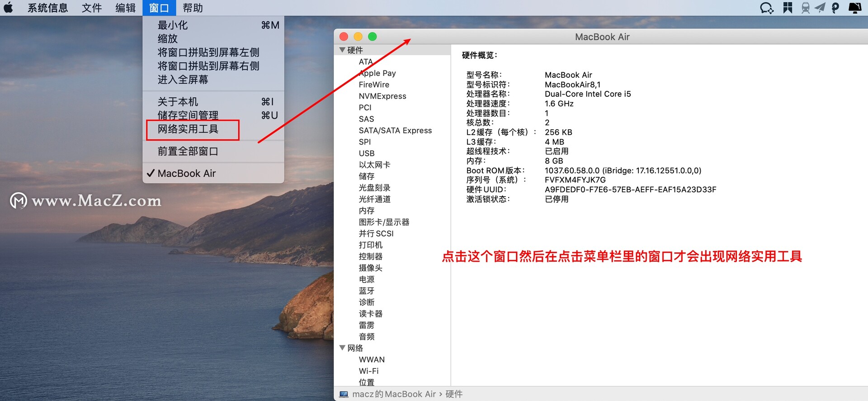This screenshot has height=401, width=868.
Task: Select 读卡器 in the sidebar
Action: (370, 314)
